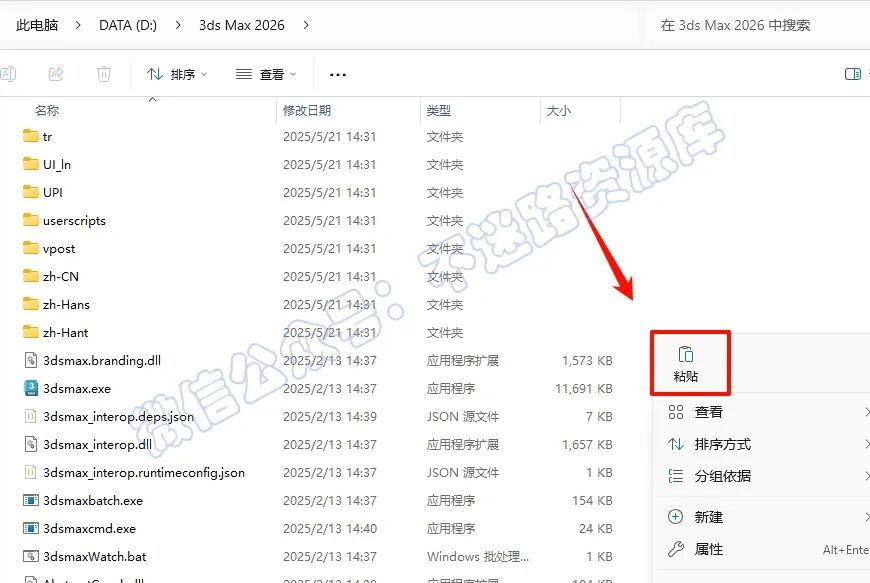Click the size value 11,691 KB
Screen dimensions: 870x583
584,388
